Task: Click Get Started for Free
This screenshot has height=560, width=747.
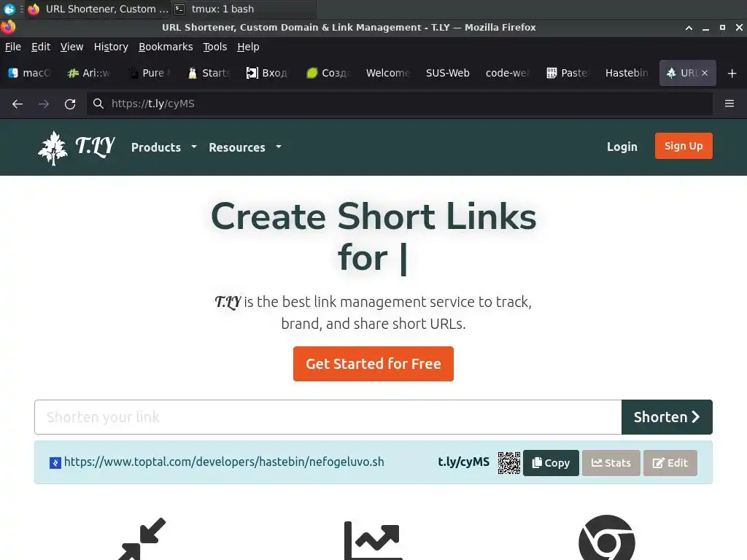Action: [373, 364]
